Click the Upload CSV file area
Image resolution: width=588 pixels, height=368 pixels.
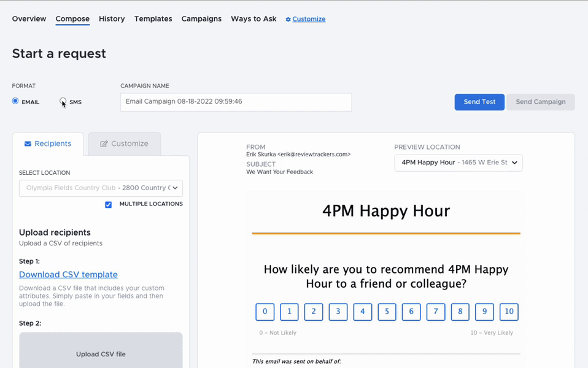(101, 350)
